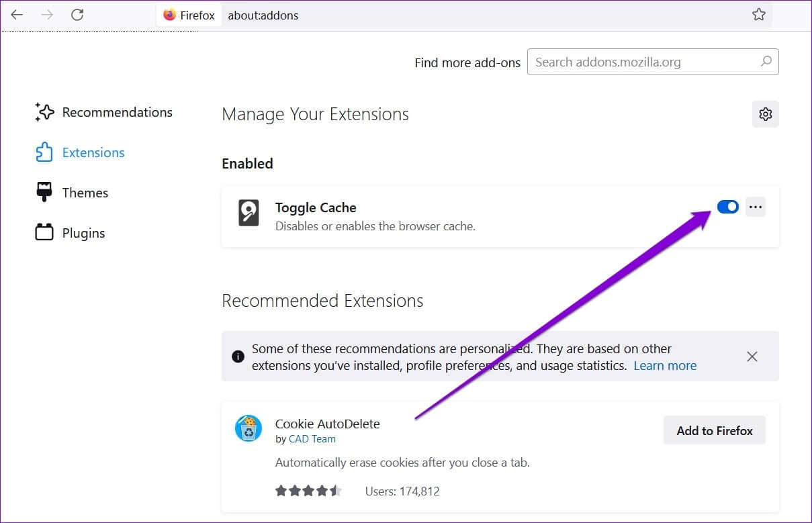Reload the current page

point(77,15)
